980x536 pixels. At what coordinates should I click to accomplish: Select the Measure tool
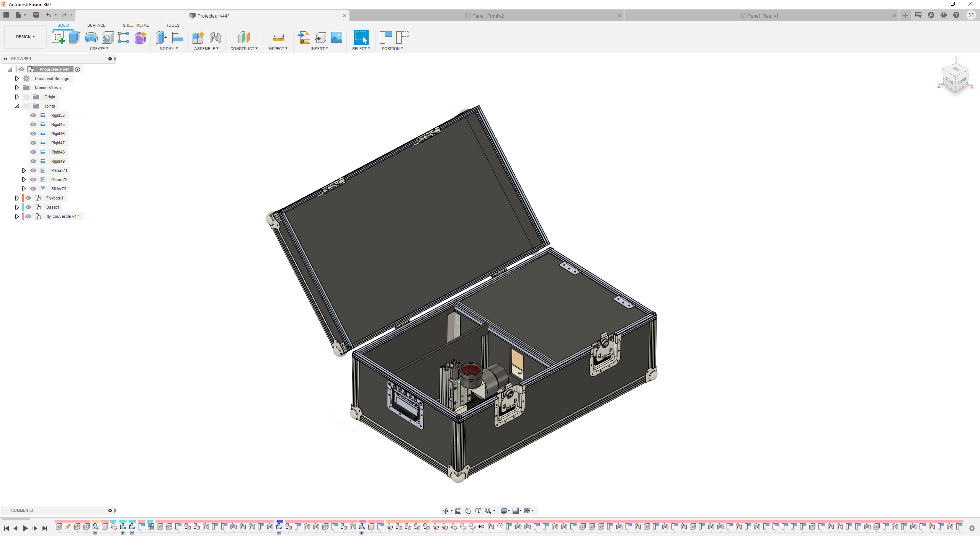tap(278, 38)
